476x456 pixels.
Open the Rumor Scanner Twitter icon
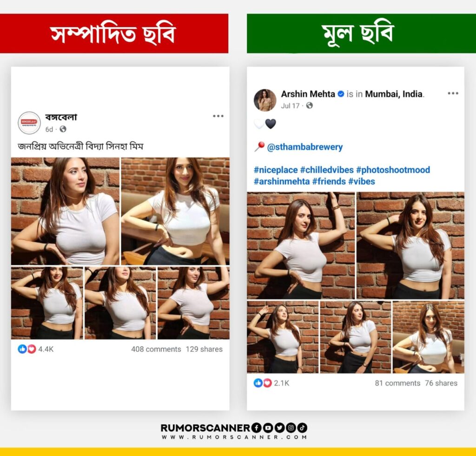(x=279, y=428)
